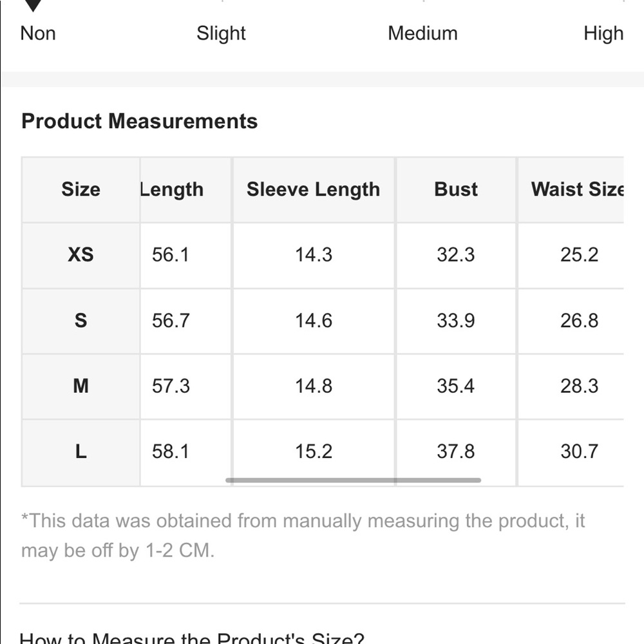Click the XS bust value 32.3
The image size is (644, 644).
coord(456,254)
